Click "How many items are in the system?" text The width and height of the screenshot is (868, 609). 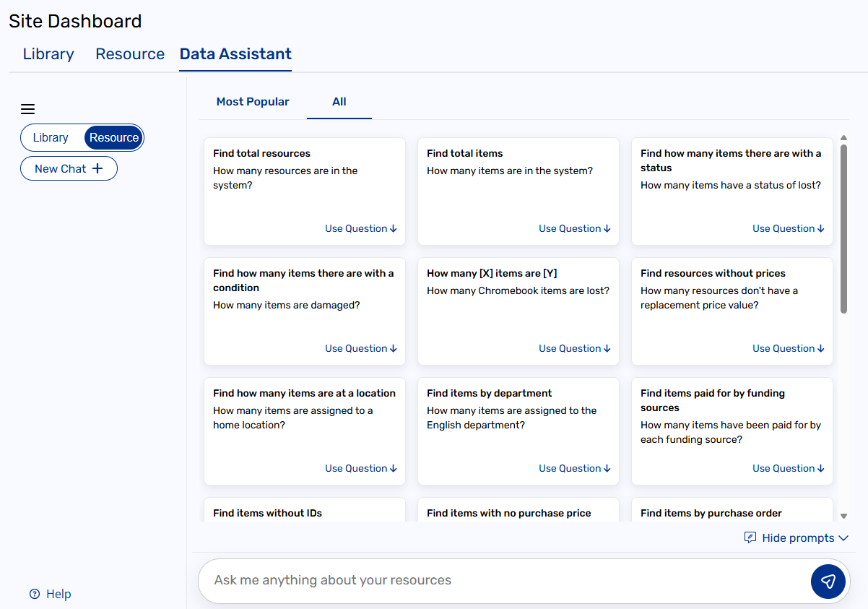tap(510, 170)
